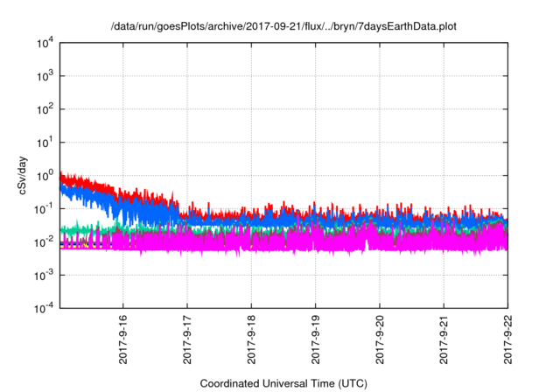Click the 10^1 y-axis tick label
Viewport: 560px width, 392px height.
point(45,143)
